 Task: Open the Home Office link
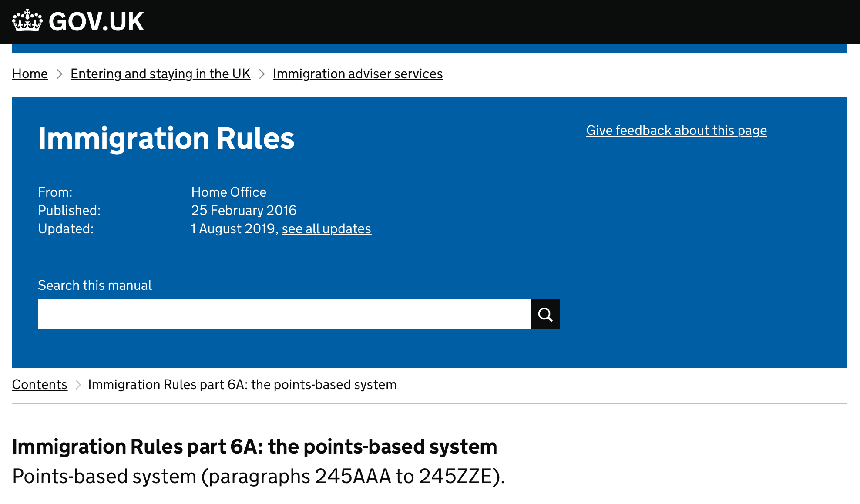pos(228,192)
